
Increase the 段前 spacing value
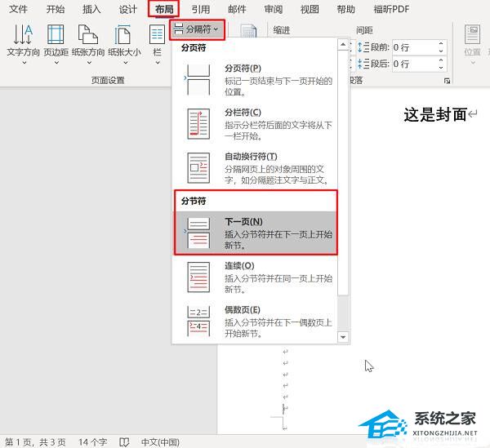tap(441, 42)
